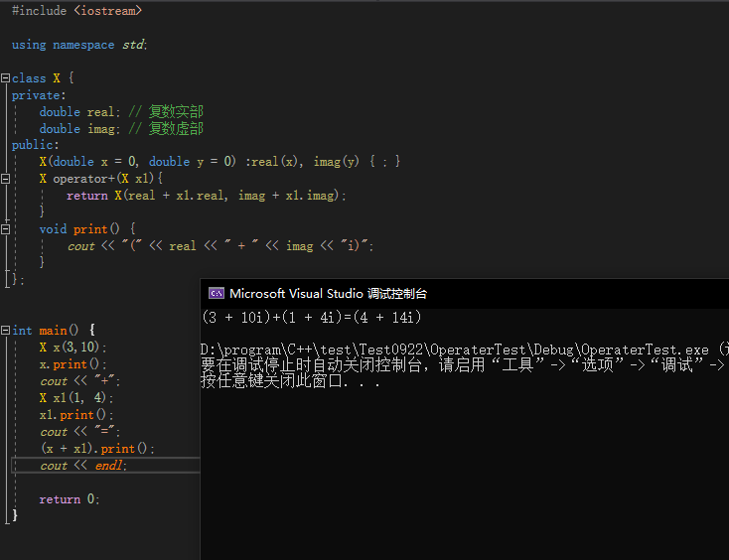Click the '按任意键关闭此窗口' console message
The image size is (729, 560).
(x=291, y=381)
